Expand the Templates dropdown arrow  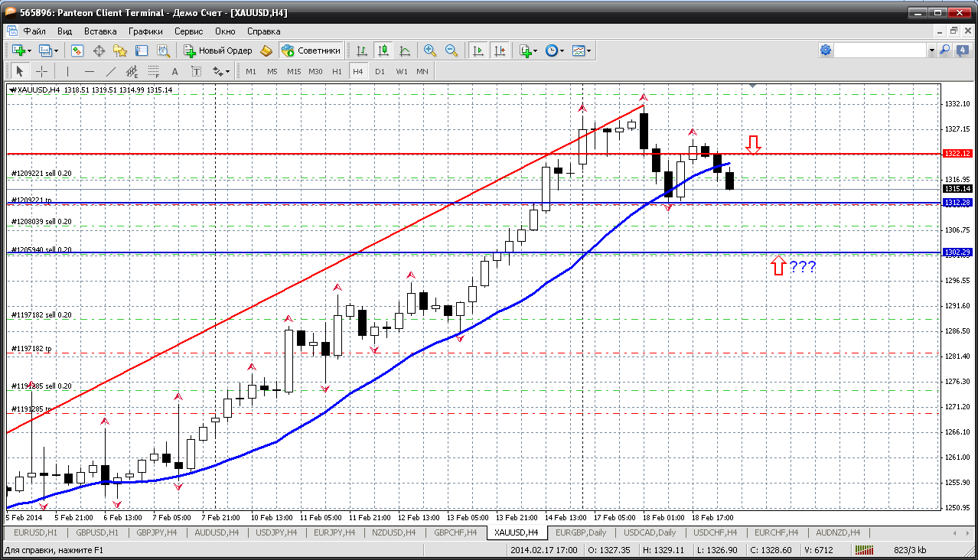(x=589, y=50)
